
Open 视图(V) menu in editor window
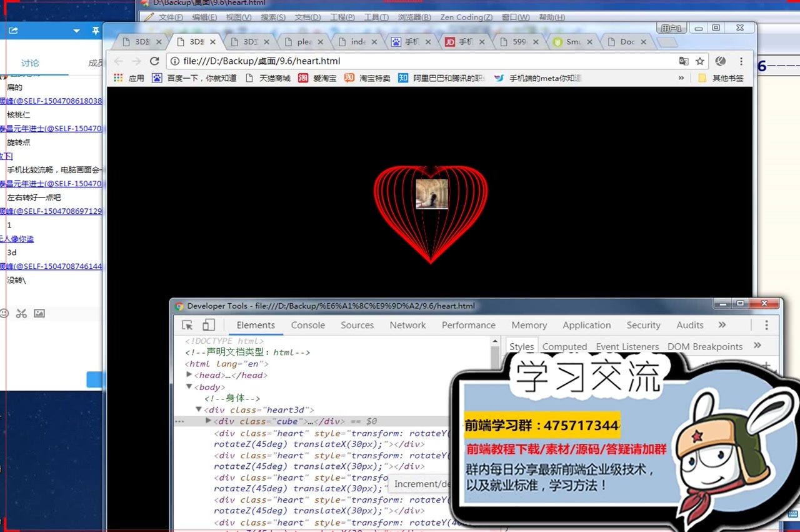pos(239,17)
